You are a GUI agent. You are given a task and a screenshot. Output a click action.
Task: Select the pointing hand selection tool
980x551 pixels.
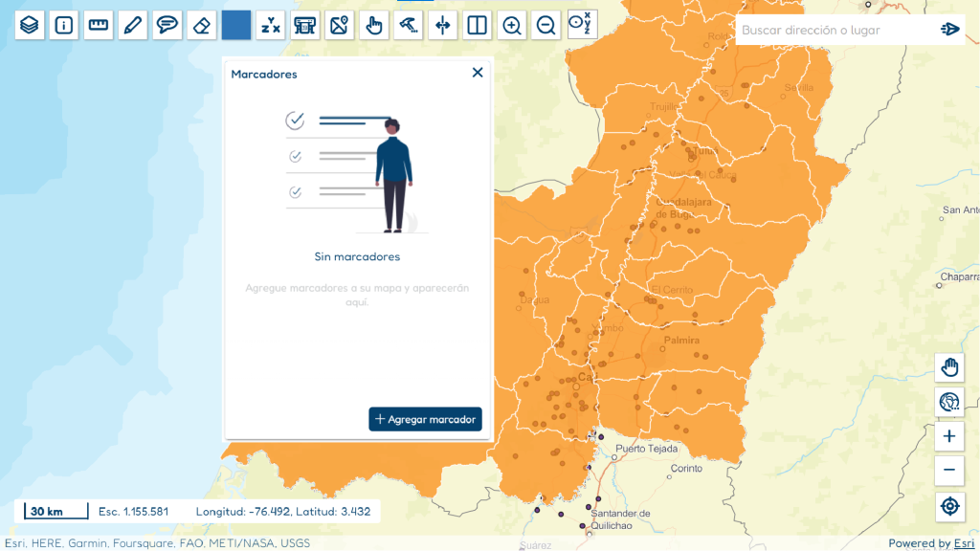coord(374,26)
